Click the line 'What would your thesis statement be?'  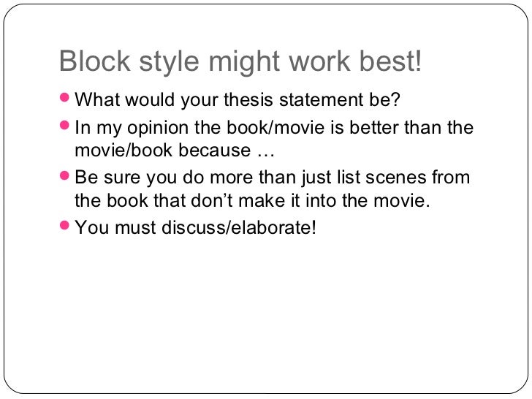click(237, 100)
